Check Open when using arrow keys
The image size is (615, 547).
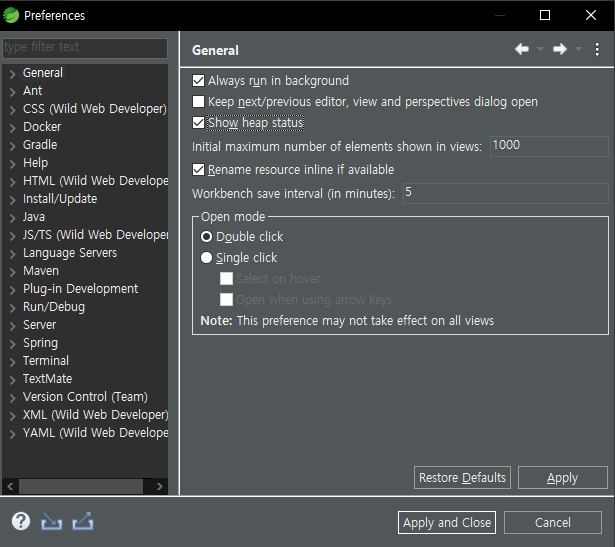[226, 300]
